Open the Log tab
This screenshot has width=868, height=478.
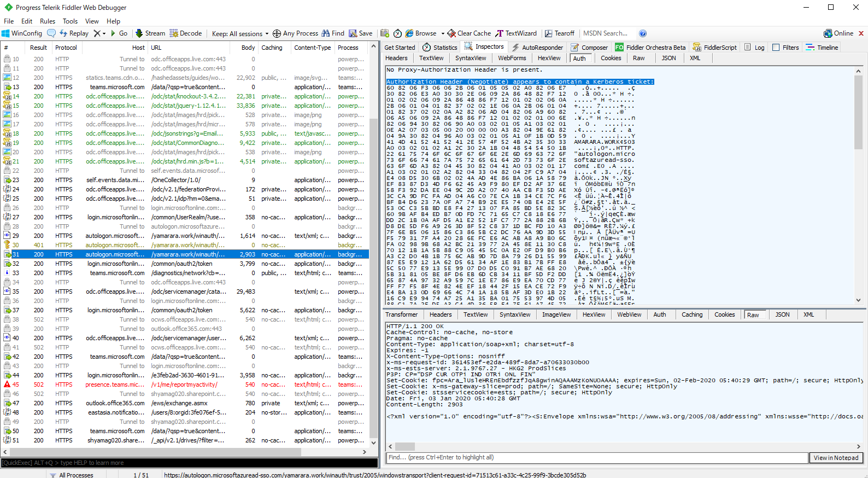(x=754, y=48)
